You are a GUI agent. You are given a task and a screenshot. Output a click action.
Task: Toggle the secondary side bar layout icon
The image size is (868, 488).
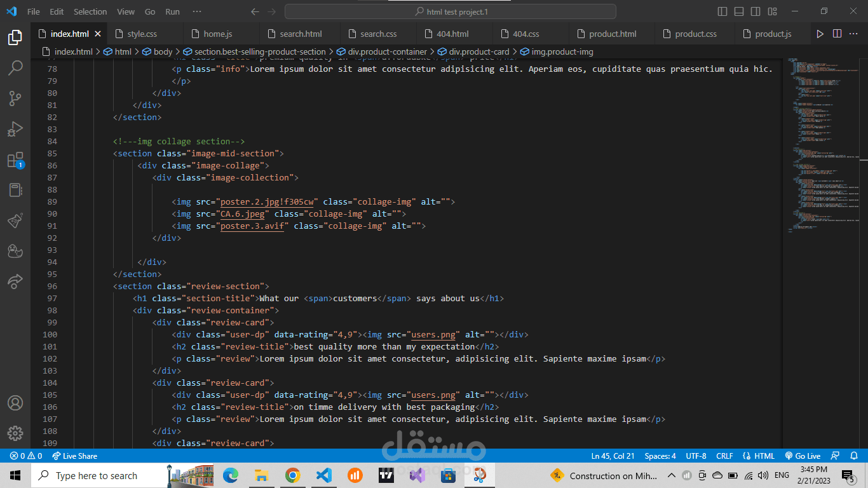tap(756, 11)
